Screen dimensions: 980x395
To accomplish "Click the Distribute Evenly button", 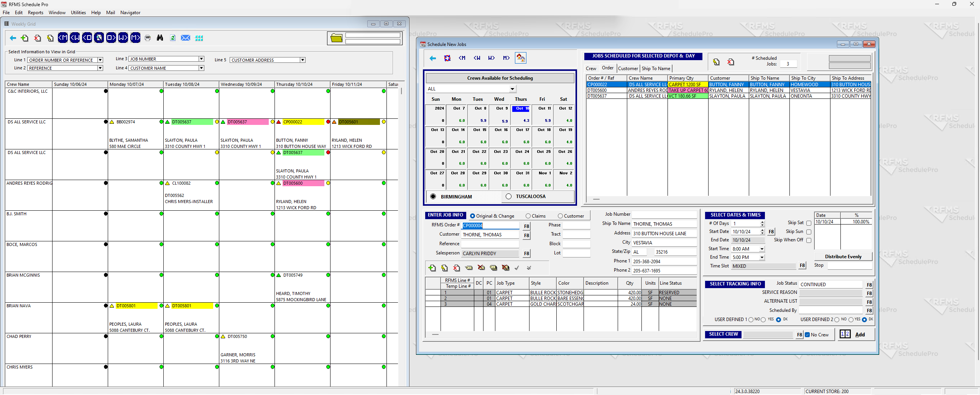I will [843, 256].
